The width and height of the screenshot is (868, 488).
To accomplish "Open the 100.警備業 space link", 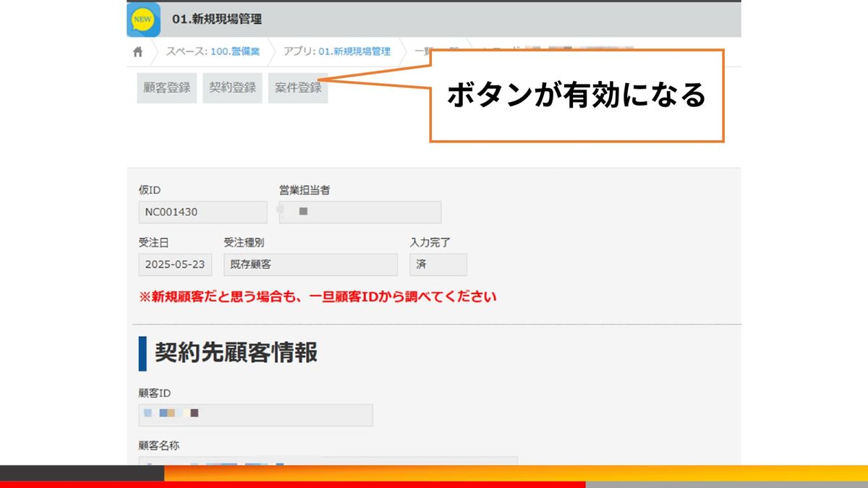I will tap(235, 52).
